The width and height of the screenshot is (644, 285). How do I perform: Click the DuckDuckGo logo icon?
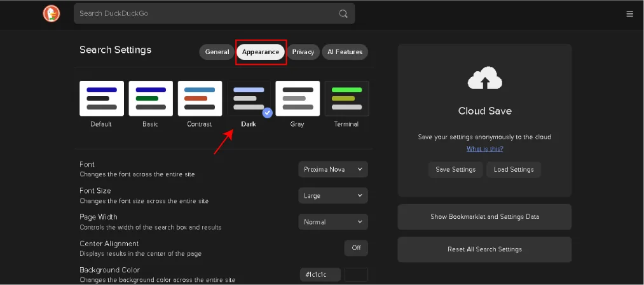point(51,13)
